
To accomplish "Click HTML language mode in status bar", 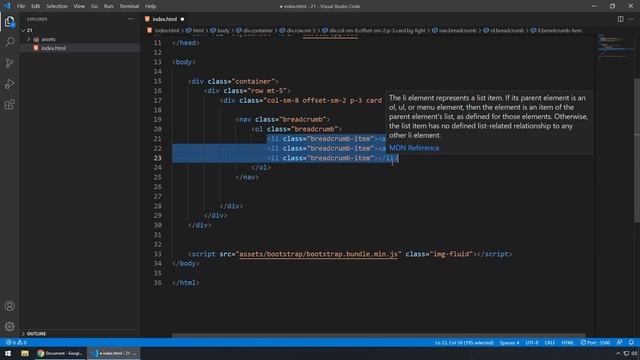I will pos(567,342).
